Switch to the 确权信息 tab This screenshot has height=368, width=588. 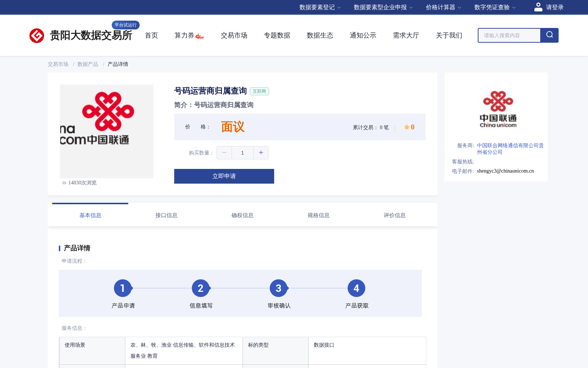pyautogui.click(x=243, y=215)
